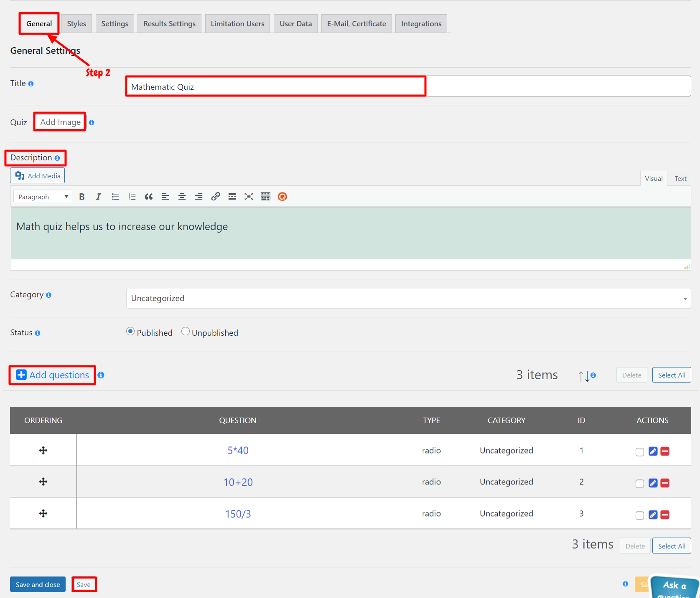Open the 150/3 question link

238,514
